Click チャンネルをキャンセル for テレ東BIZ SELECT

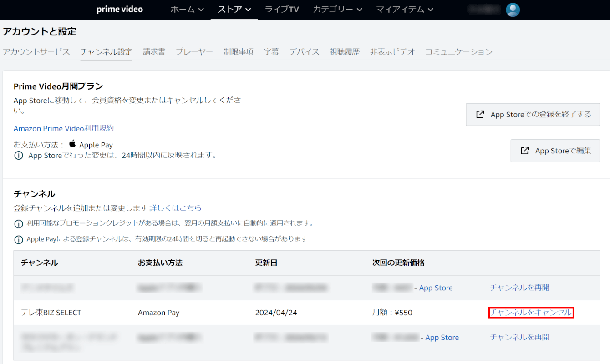531,313
